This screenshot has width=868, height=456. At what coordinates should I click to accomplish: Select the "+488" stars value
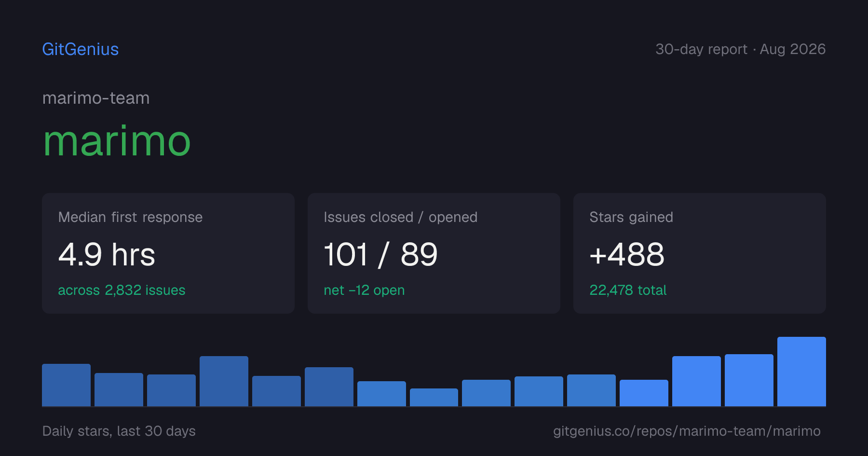[627, 254]
